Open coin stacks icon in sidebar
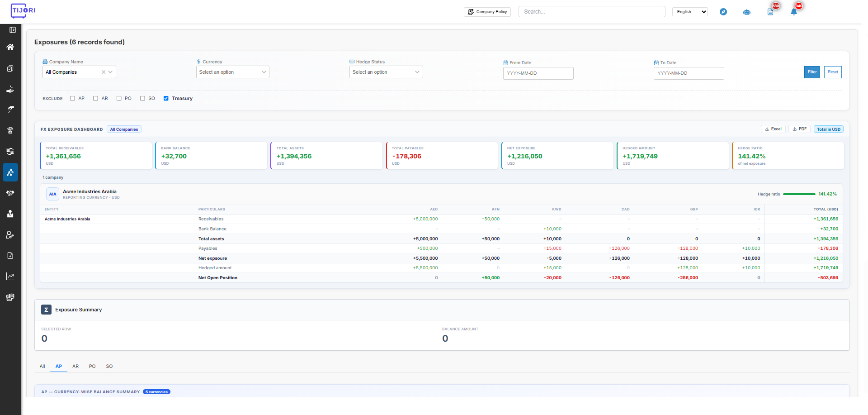The height and width of the screenshot is (415, 868). pyautogui.click(x=10, y=297)
